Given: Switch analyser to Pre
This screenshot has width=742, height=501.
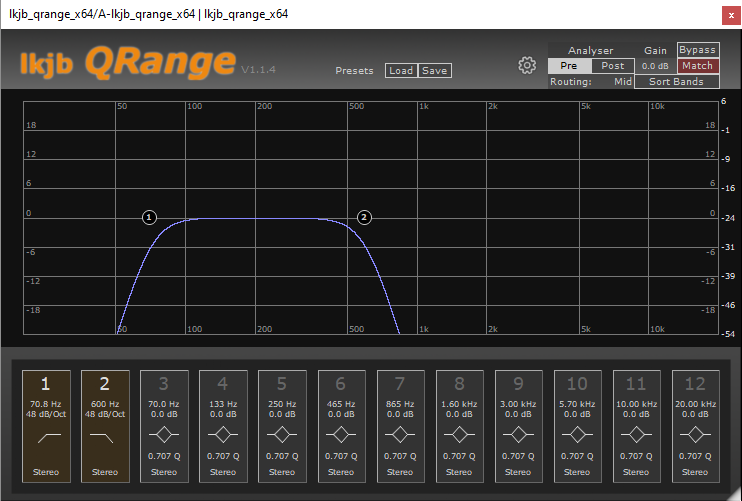Looking at the screenshot, I should point(569,66).
